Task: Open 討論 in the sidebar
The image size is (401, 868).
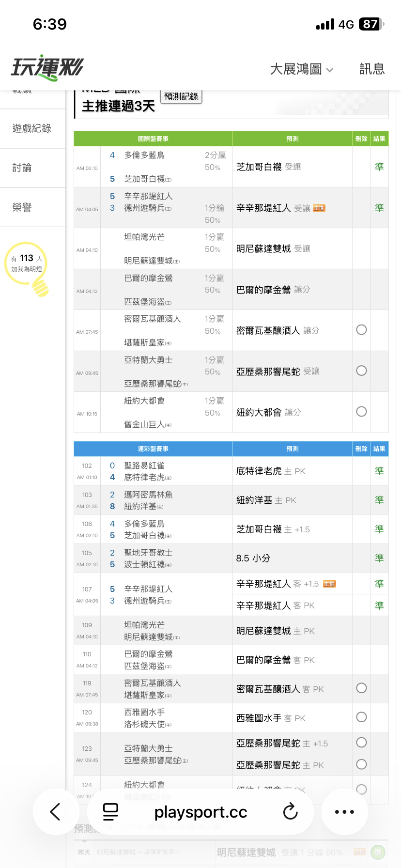Action: pos(22,168)
